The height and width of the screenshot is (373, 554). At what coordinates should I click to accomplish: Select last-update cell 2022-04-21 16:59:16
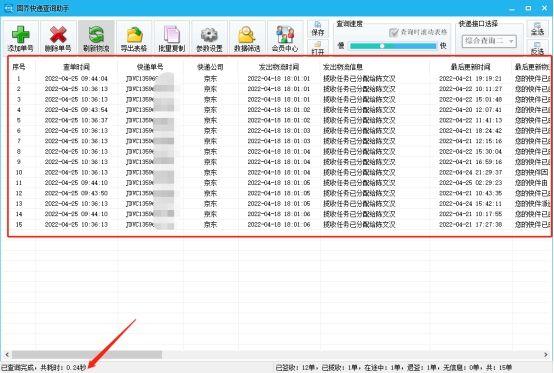[470, 162]
